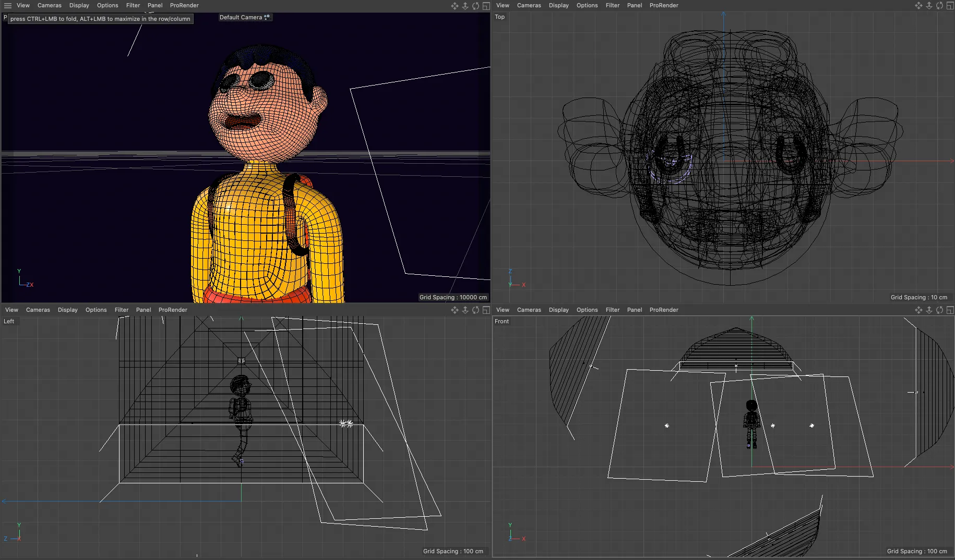The image size is (955, 560).
Task: Select the Pan camera icon in Front viewport
Action: click(x=918, y=310)
